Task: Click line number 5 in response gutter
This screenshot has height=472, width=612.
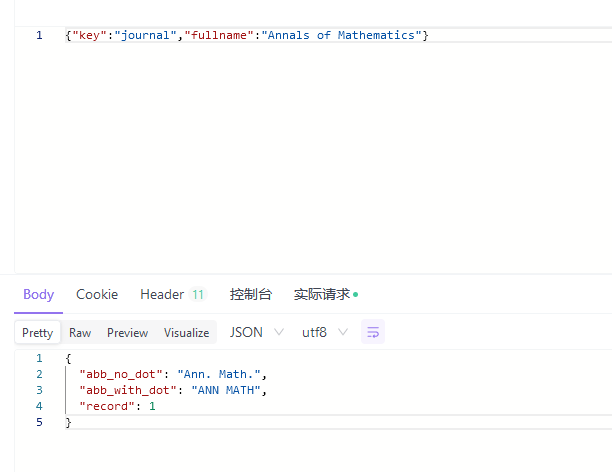Action: click(x=39, y=422)
